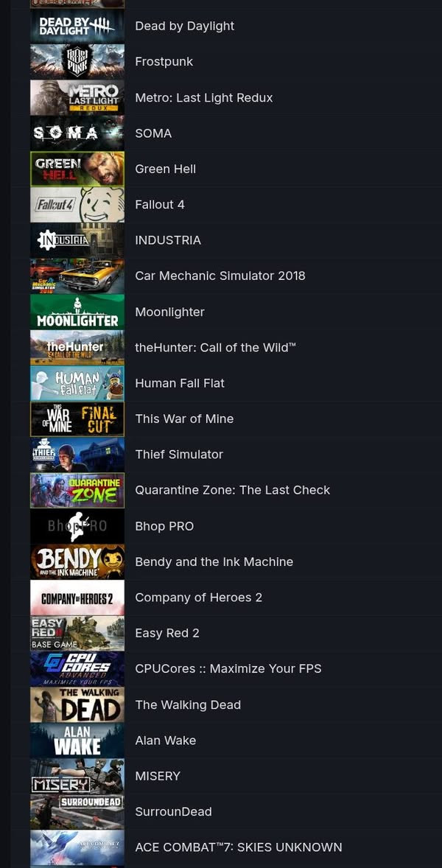Viewport: 442px width, 868px height.
Task: Open Fallout 4 Vault Boy thumbnail
Action: [77, 204]
